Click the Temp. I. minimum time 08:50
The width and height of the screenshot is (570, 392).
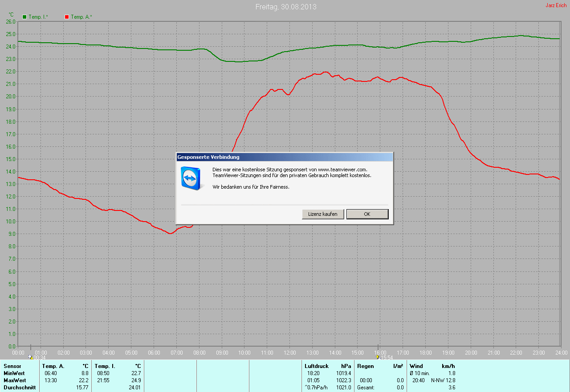pos(103,373)
